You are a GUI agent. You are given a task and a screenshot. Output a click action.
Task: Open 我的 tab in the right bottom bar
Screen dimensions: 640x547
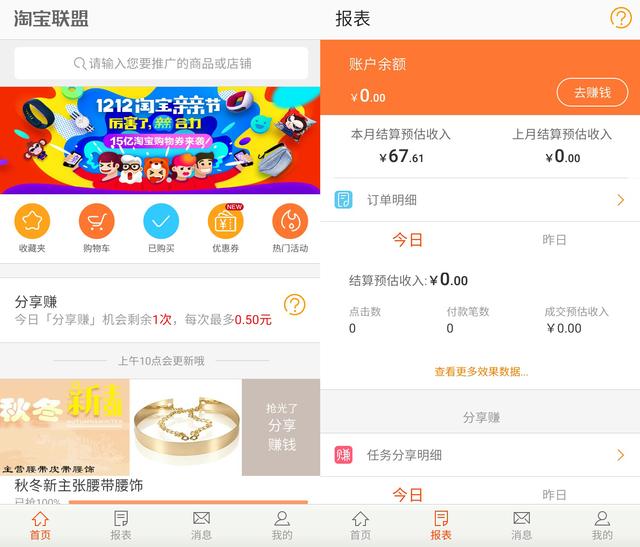tap(602, 525)
